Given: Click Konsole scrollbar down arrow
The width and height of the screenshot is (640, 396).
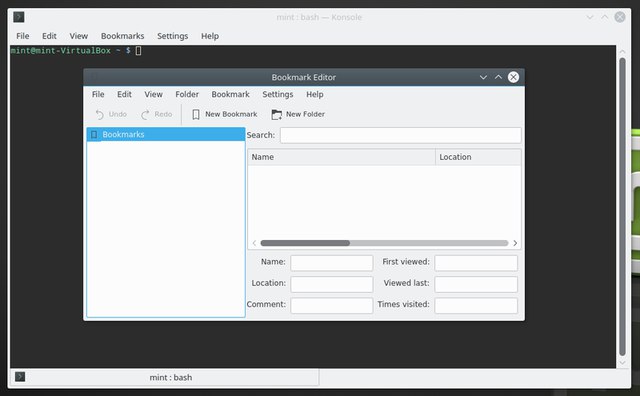Looking at the screenshot, I should coord(622,362).
